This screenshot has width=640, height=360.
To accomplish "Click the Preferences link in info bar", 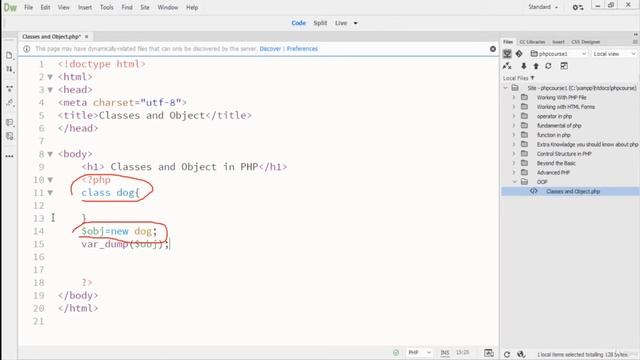I will click(302, 49).
